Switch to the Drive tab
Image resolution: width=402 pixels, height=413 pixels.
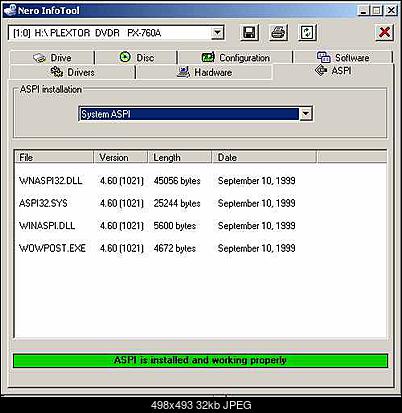click(x=52, y=58)
